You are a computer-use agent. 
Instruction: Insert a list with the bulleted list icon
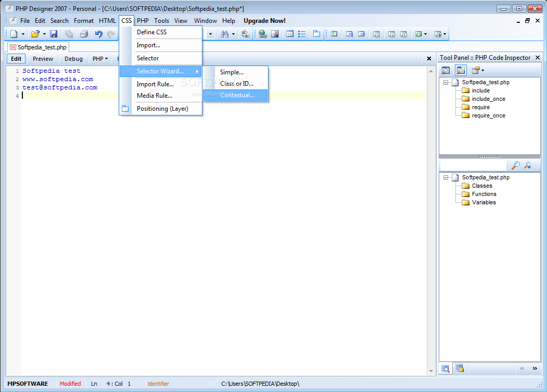302,34
